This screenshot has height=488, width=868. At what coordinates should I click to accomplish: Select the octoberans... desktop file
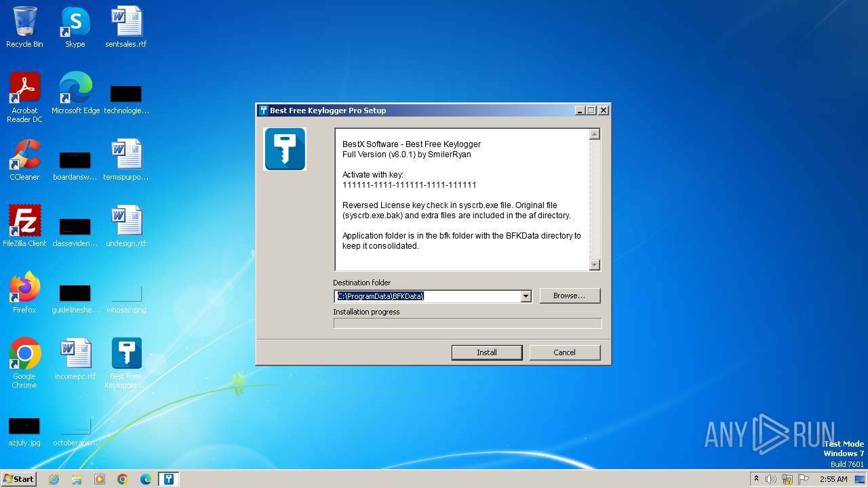click(x=75, y=432)
